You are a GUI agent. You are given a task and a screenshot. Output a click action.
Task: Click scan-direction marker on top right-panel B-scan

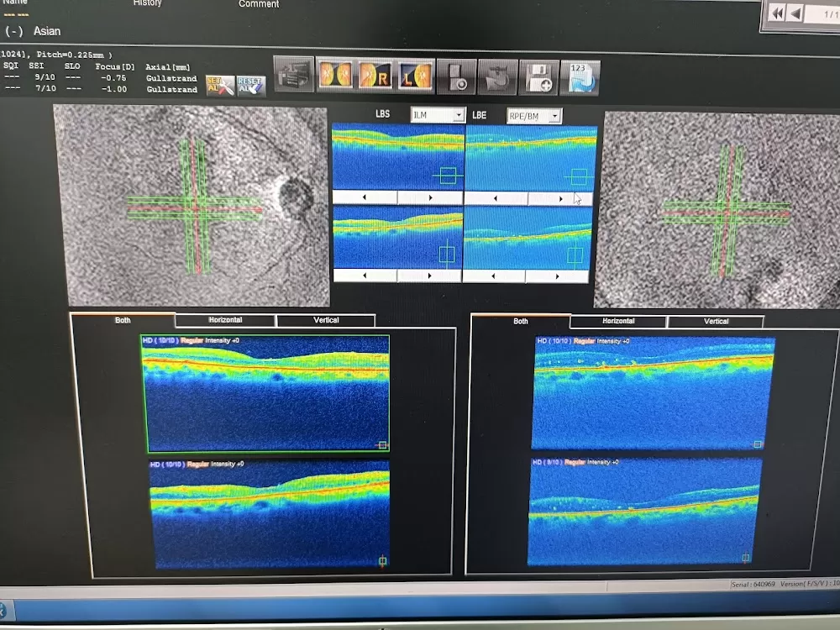(757, 444)
